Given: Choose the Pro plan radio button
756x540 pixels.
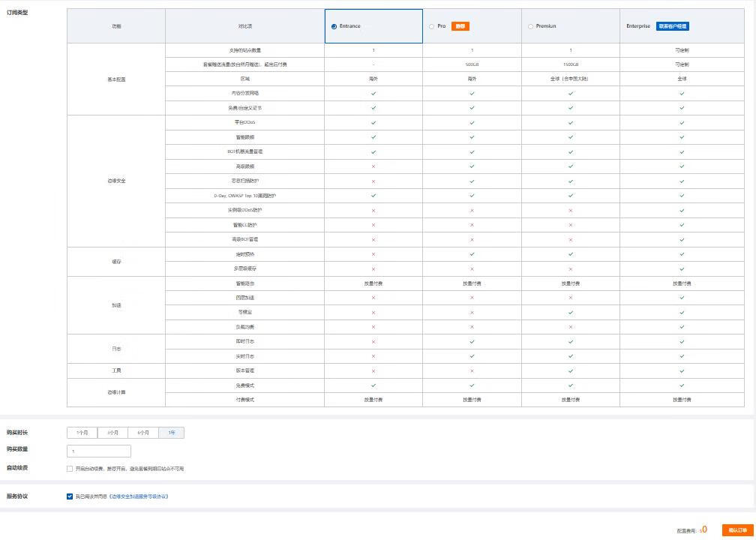Looking at the screenshot, I should click(x=431, y=26).
